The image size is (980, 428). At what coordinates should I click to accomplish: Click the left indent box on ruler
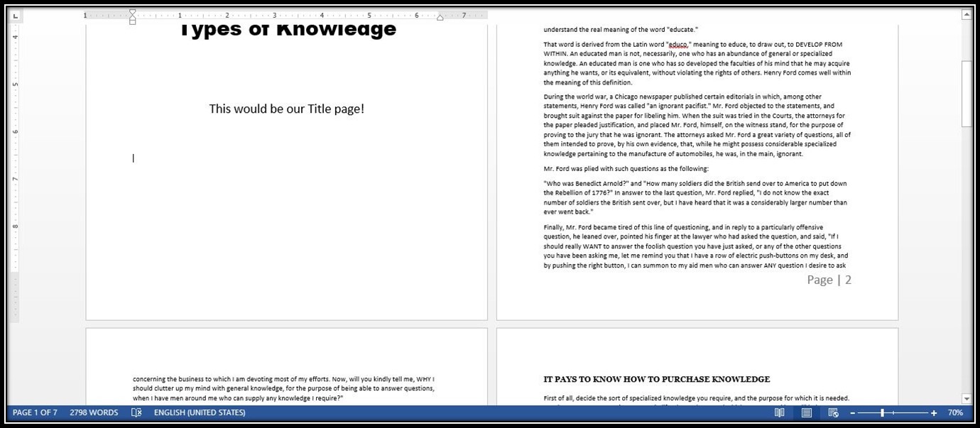point(133,22)
